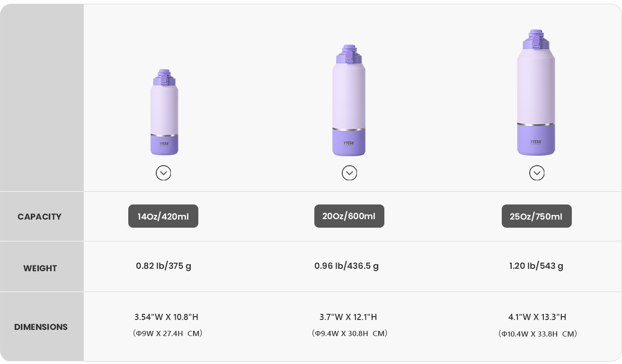Click the 0.82 lb/375 g weight value
Viewport: 622px width, 364px height.
point(164,266)
